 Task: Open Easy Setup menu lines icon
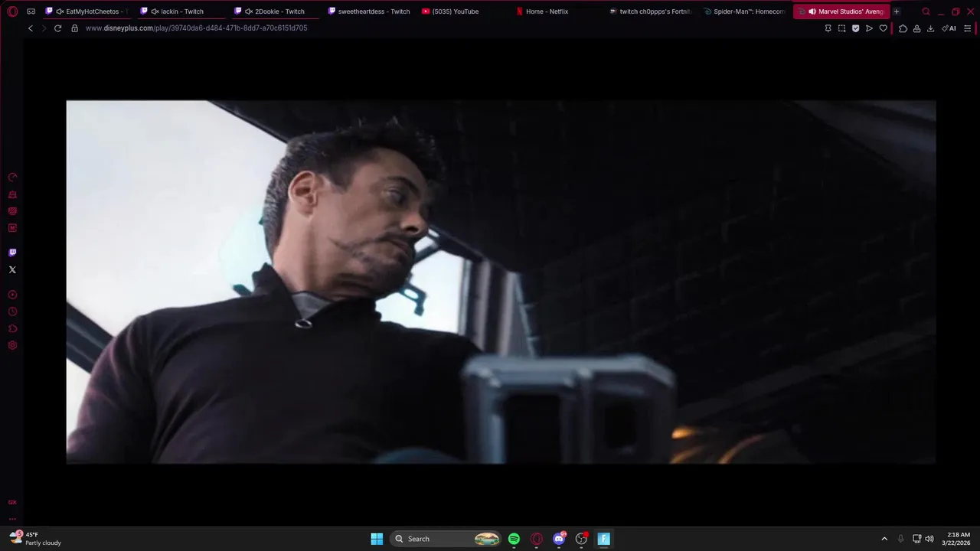click(x=967, y=28)
